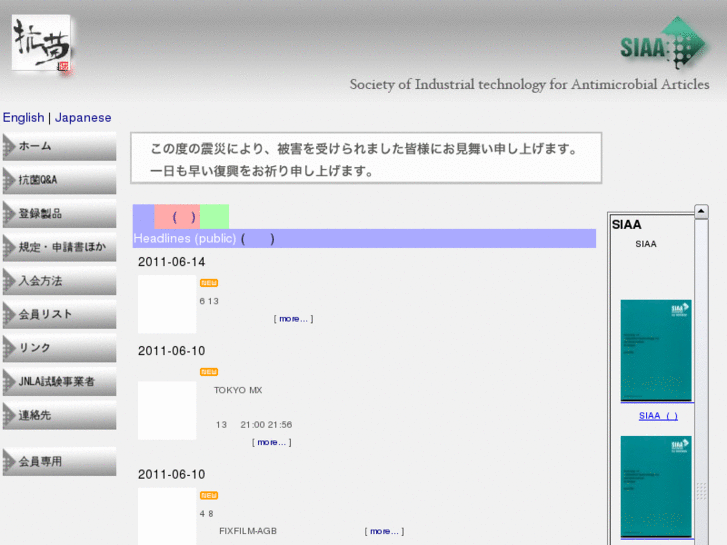Open the second teal SIAA brochure cover
727x545 pixels.
click(x=656, y=486)
